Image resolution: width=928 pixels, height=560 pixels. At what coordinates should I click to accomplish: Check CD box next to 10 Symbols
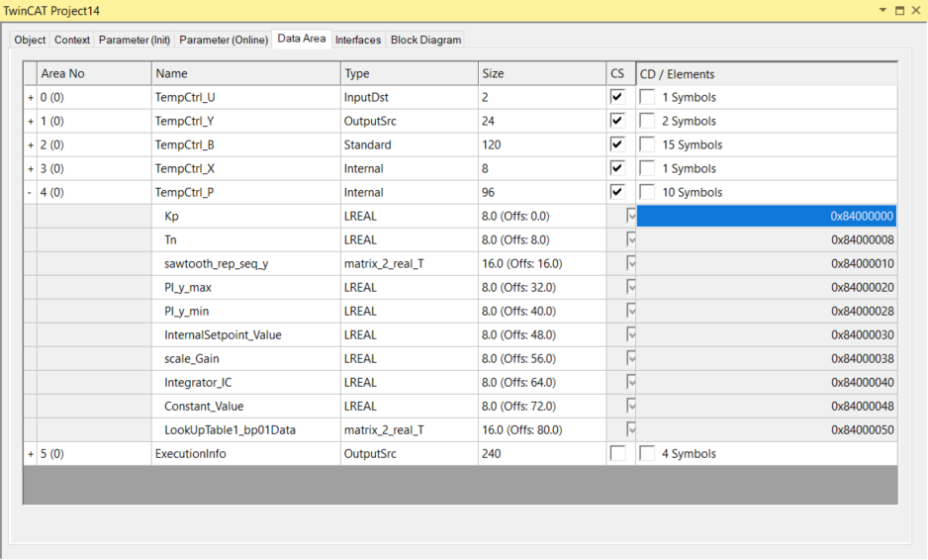point(647,191)
